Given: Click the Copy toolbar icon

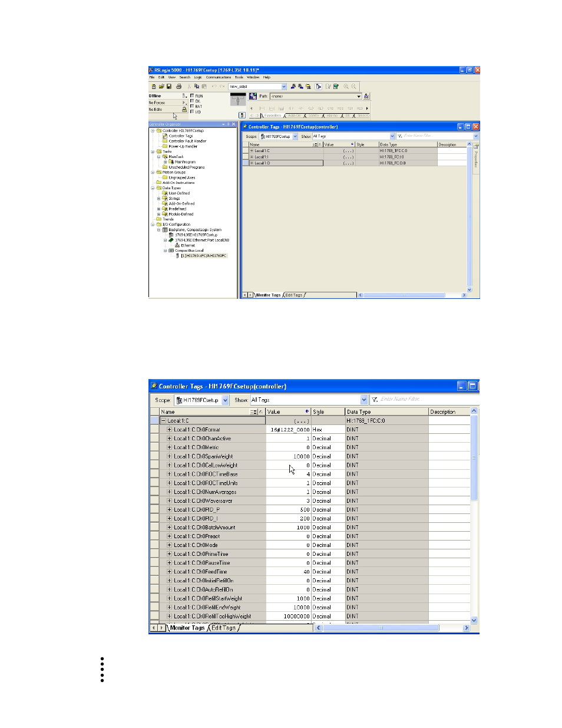Looking at the screenshot, I should pyautogui.click(x=197, y=87).
